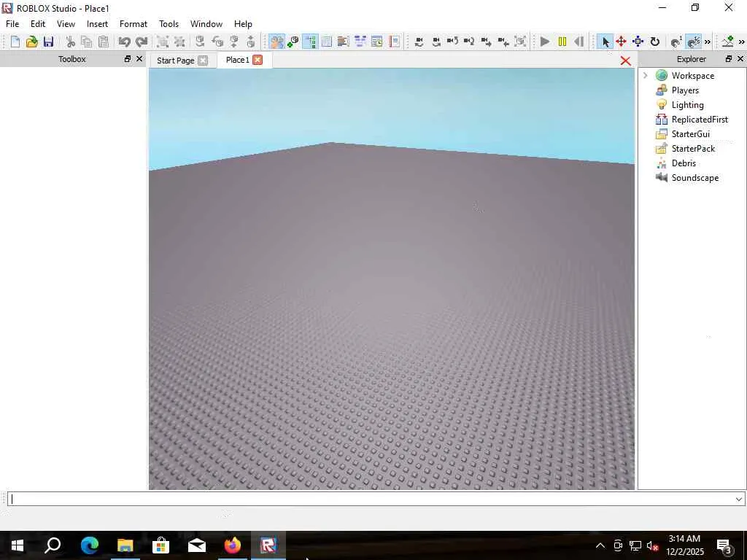Click the Ungroup selection icon
Screen dimensions: 747x560
point(179,42)
